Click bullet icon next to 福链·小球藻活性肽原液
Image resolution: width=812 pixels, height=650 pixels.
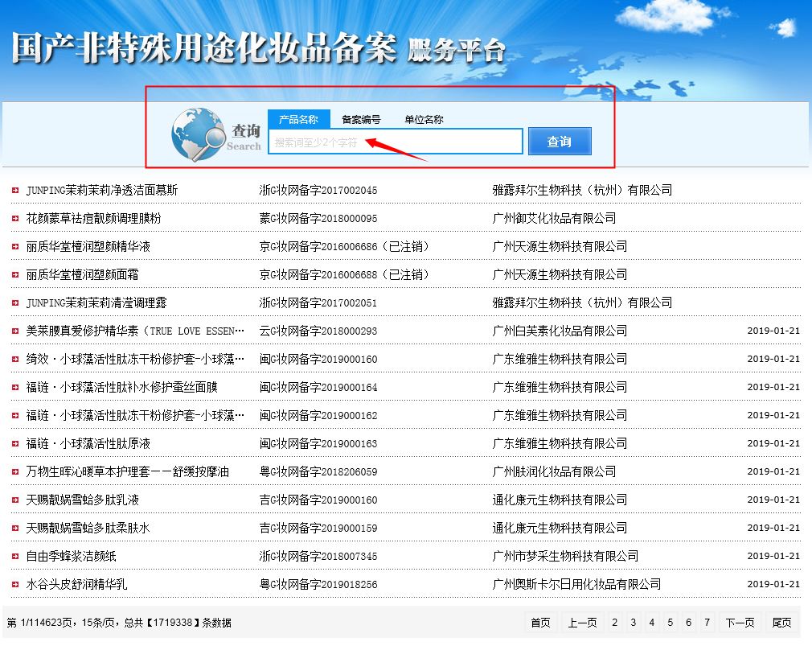point(15,444)
